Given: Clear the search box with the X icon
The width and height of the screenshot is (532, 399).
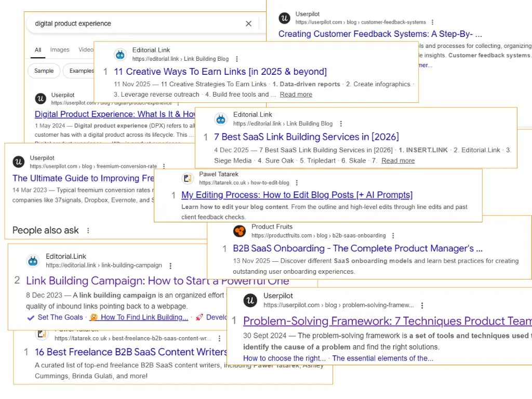Looking at the screenshot, I should (248, 23).
